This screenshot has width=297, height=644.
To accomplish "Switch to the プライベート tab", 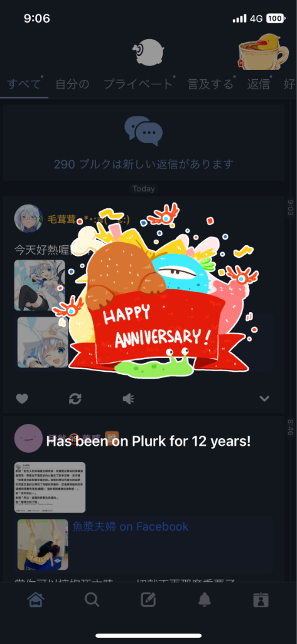I will (x=138, y=84).
